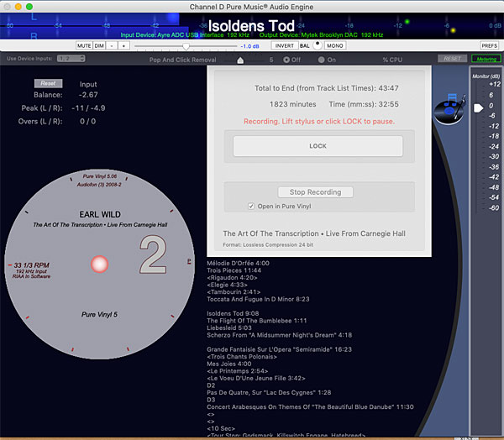
Task: Click the 33 1/3 RPM label on record
Action: tap(32, 265)
